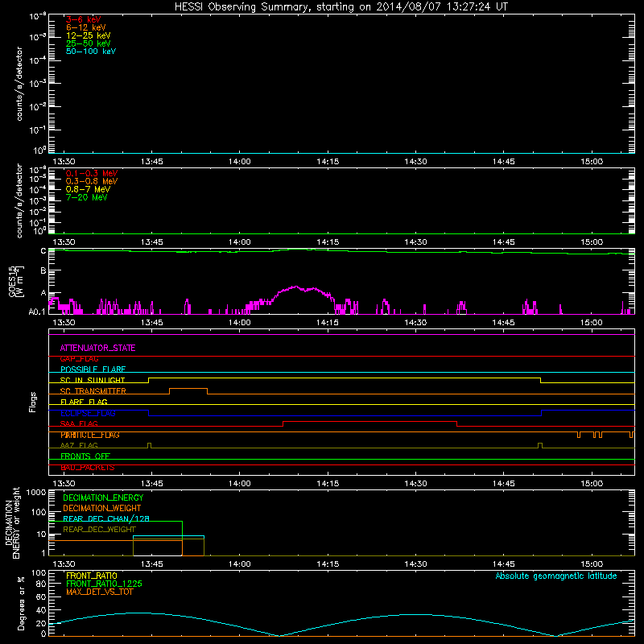The image size is (644, 644).
Task: Select the PARTICLE_FLAG label
Action: click(90, 435)
